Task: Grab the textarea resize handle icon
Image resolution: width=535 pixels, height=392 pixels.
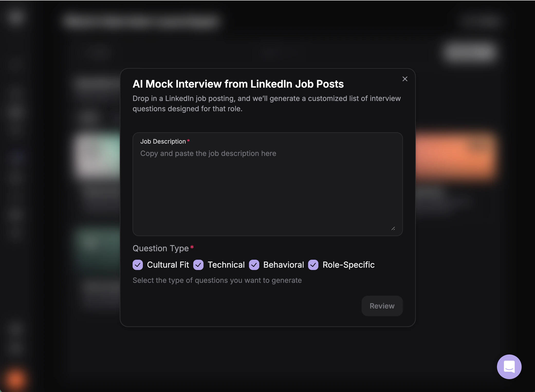Action: pyautogui.click(x=393, y=228)
